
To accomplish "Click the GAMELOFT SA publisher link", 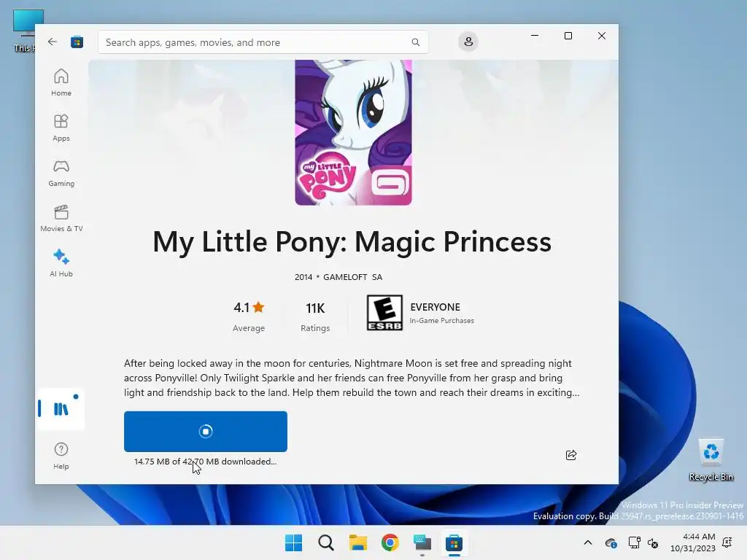I will pos(352,277).
